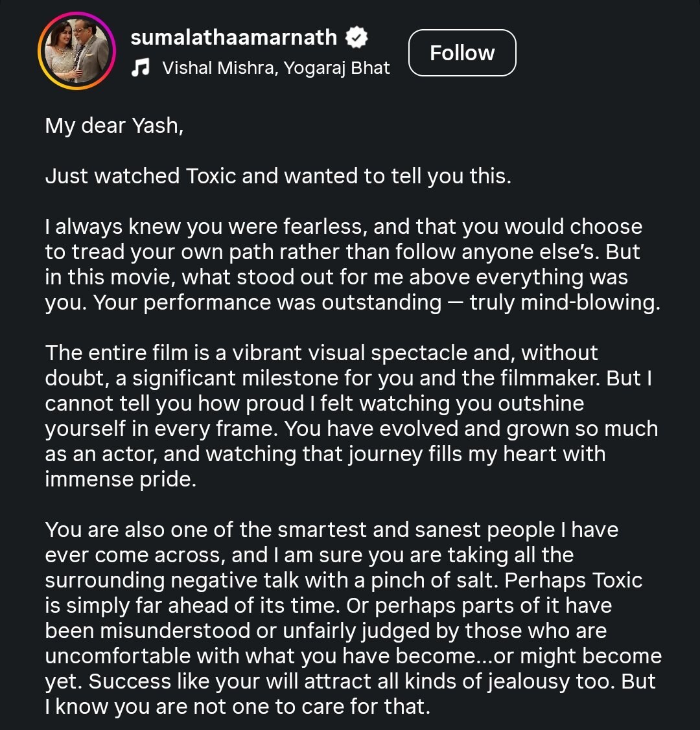Follow the sumalathaamarnath account
Viewport: 700px width, 730px height.
(x=462, y=52)
